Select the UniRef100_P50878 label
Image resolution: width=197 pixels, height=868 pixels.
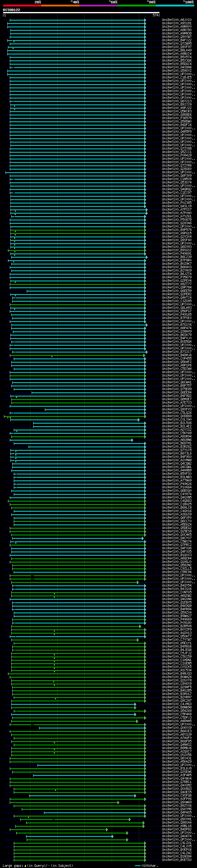coord(177,220)
